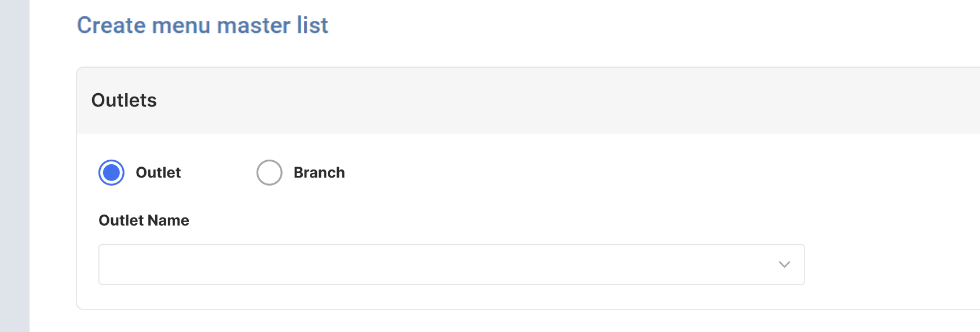The width and height of the screenshot is (980, 332).
Task: Click the word "list" in page heading
Action: (312, 25)
